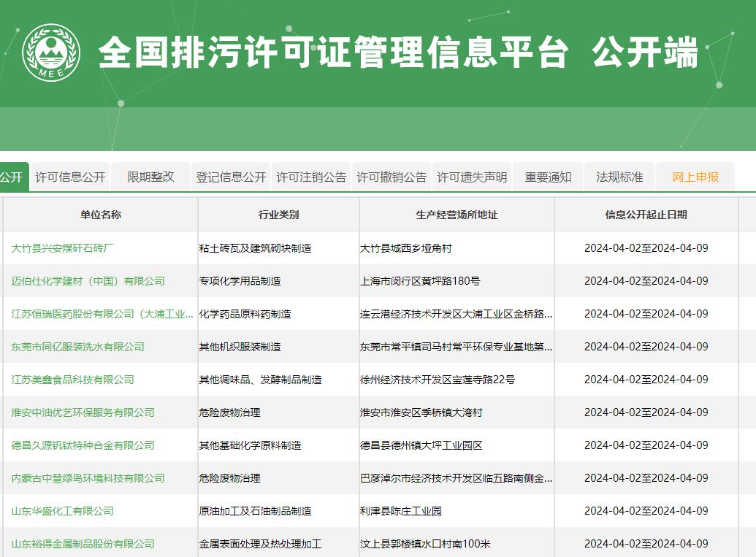Click the 单位名称 column header

(101, 215)
